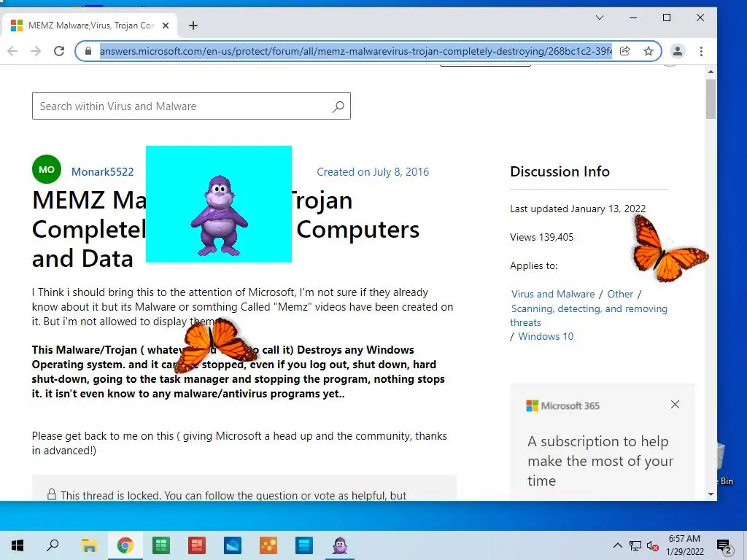Screen dimensions: 747x560
Task: Open the Other category link
Action: [620, 294]
